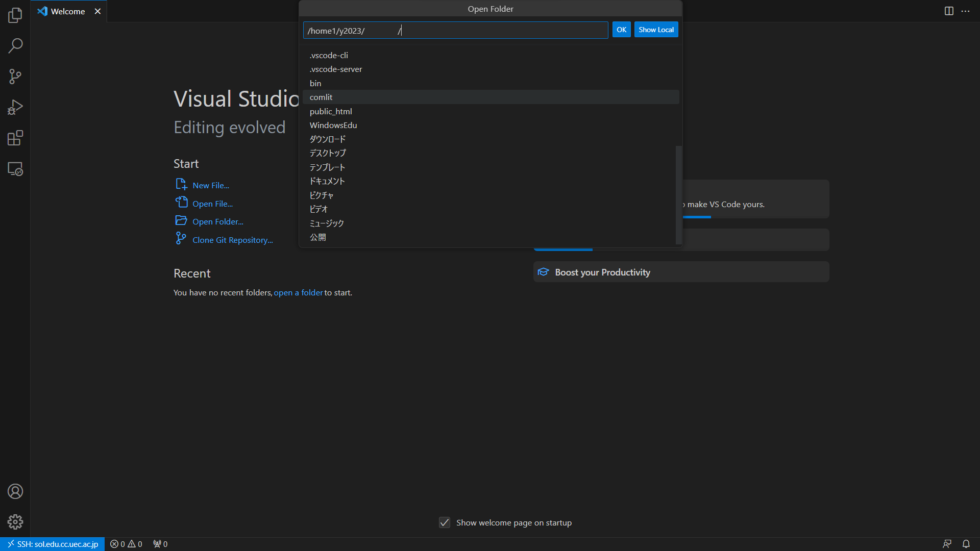Select the public_html folder entry
Screen dimensions: 980x551
(331, 111)
